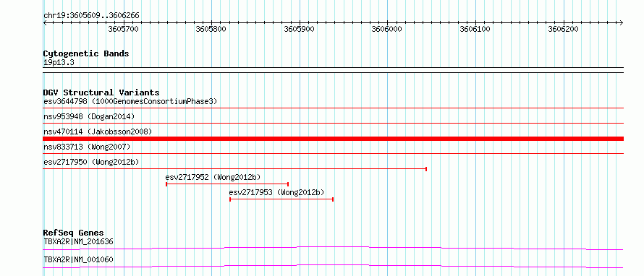Open the TBXA2R|NM_001060 gene entry
The width and height of the screenshot is (644, 276).
click(78, 259)
